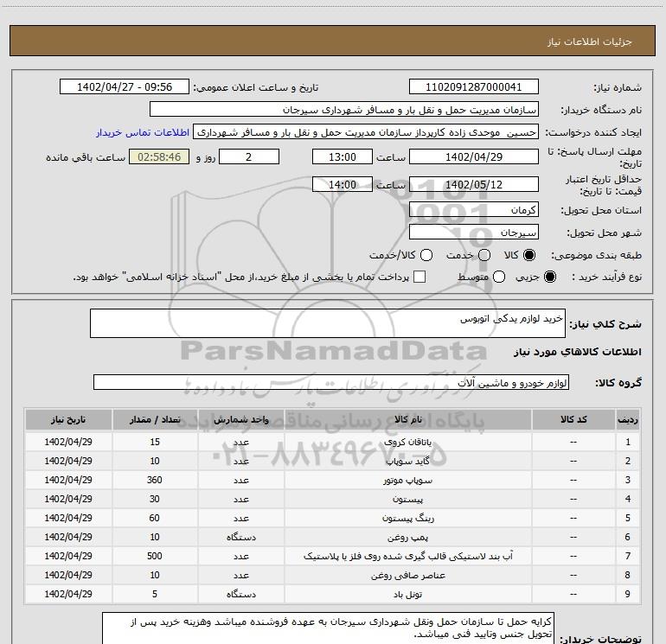Click the تعداد / مقدار column header
This screenshot has height=644, width=666.
pos(155,419)
